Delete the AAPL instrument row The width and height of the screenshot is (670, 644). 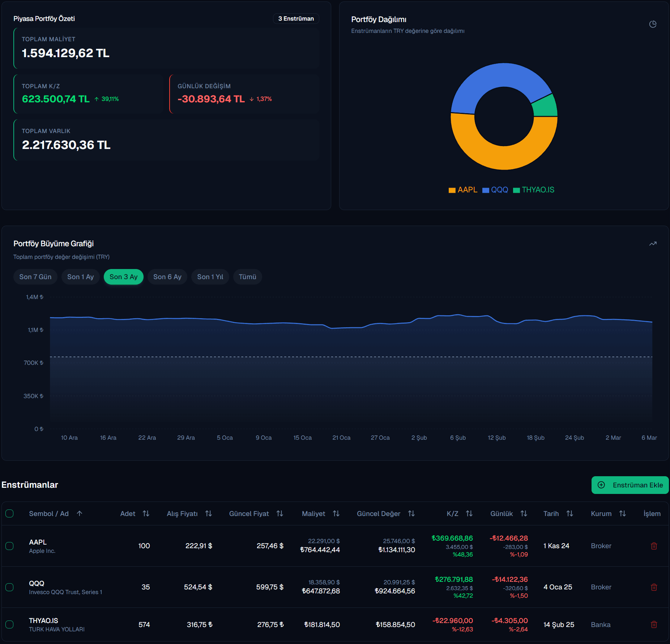(x=654, y=546)
